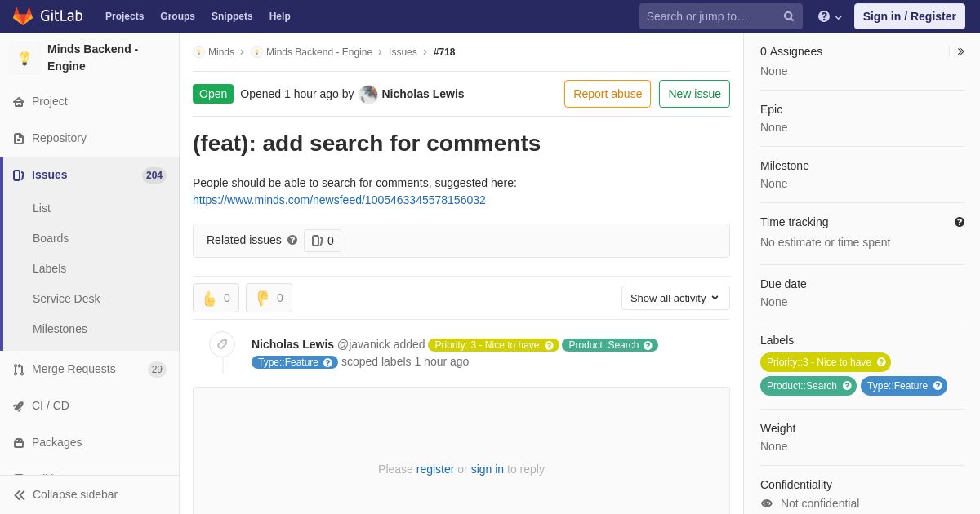
Task: Click the Merge Requests icon
Action: point(19,370)
